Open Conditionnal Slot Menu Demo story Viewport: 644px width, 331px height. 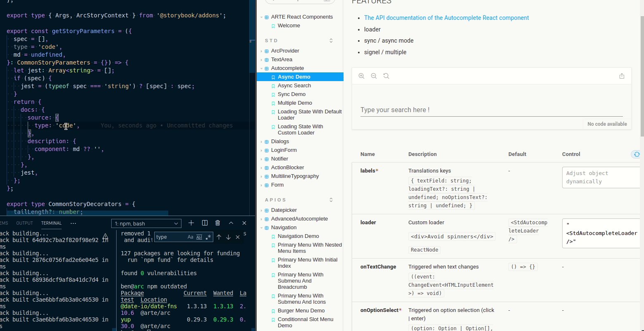[305, 322]
